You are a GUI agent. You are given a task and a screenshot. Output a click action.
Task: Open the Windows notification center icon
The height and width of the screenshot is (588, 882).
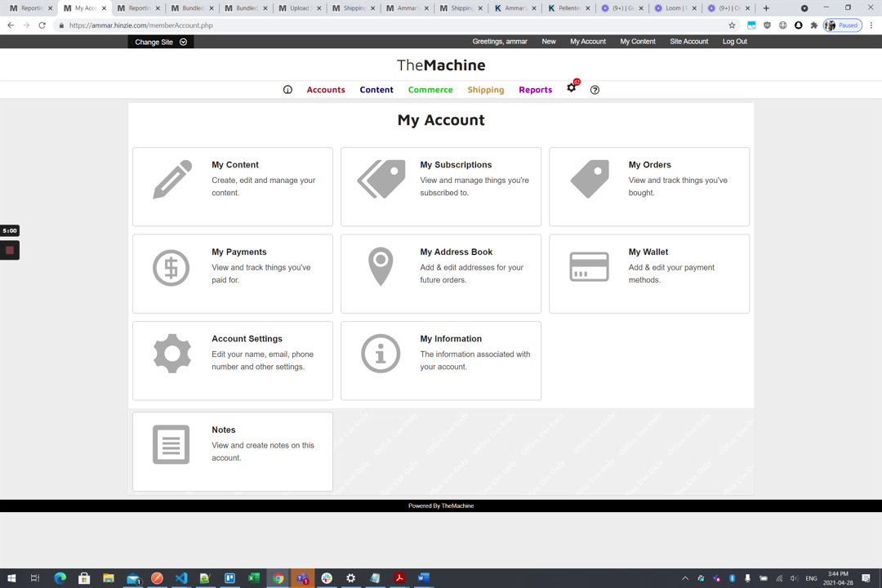pos(866,578)
